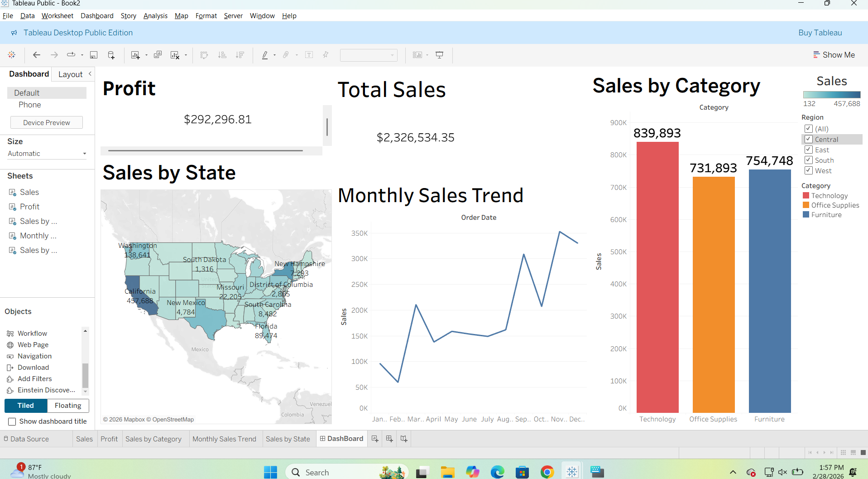Click the Technology red color legend swatch
This screenshot has height=479, width=868.
click(x=806, y=195)
